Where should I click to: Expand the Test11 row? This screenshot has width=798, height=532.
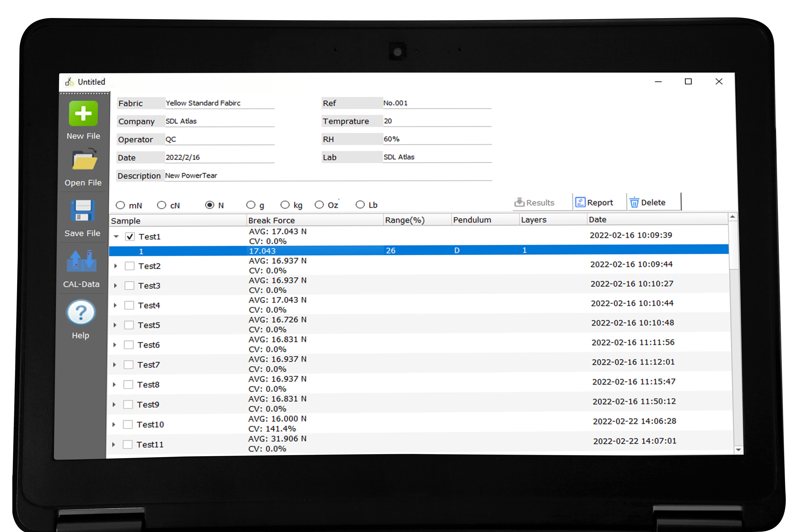(113, 444)
